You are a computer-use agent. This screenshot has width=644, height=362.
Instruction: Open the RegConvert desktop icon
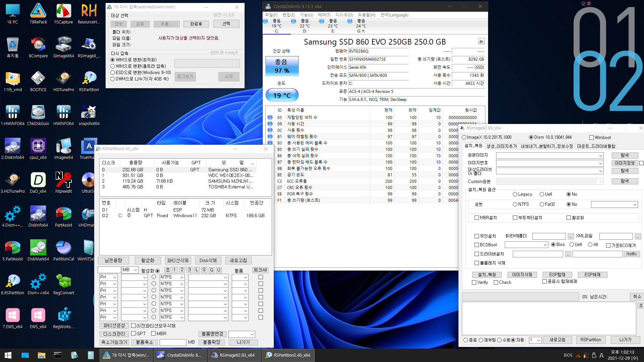(63, 284)
